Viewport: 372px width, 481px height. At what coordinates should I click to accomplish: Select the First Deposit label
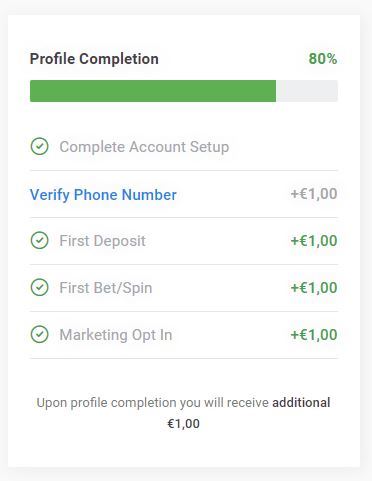pos(102,241)
